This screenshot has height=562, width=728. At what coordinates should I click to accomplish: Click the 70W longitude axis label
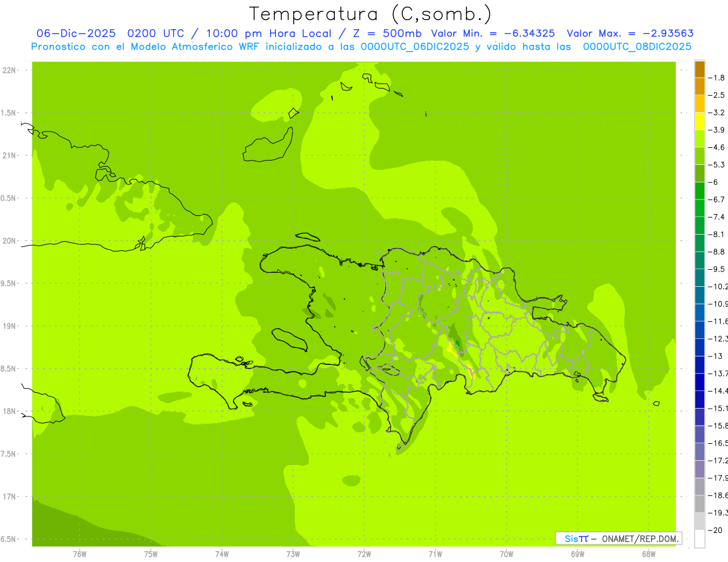(x=507, y=554)
